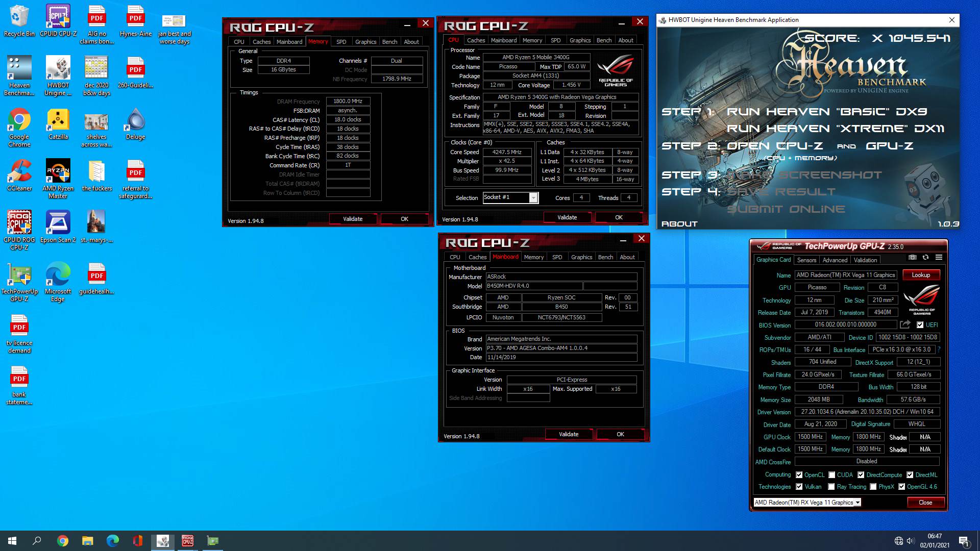Toggle the Ray Tracing checkbox
The height and width of the screenshot is (551, 980).
pos(831,487)
